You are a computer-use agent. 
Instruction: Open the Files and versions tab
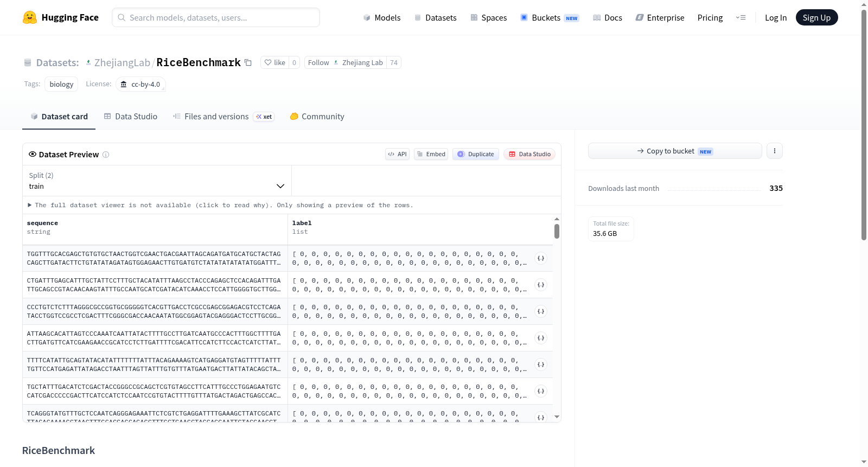[x=223, y=117]
